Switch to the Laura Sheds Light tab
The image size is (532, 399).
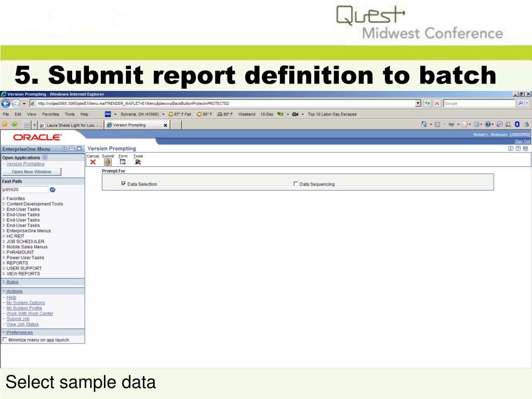click(x=71, y=125)
